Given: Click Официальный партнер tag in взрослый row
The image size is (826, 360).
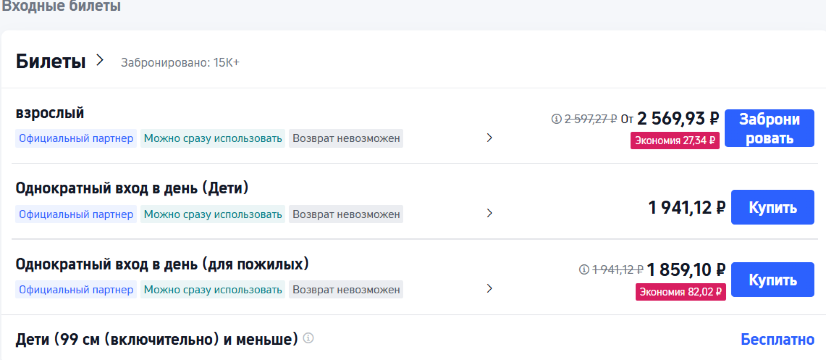Looking at the screenshot, I should (x=76, y=139).
